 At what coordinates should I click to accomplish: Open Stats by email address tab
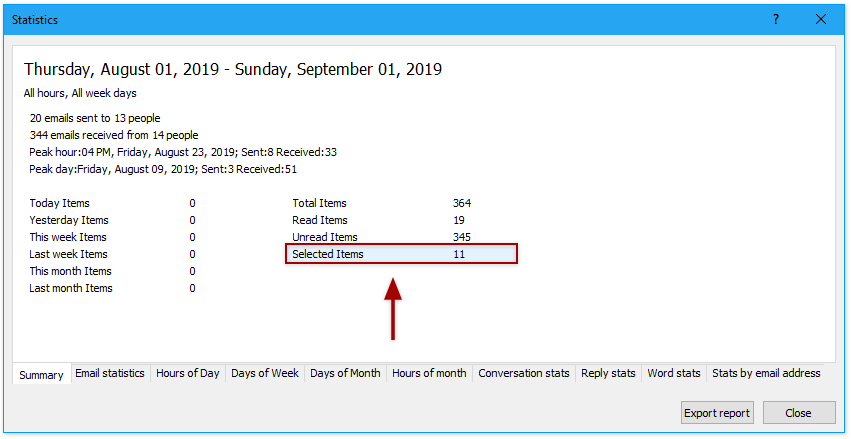pos(766,373)
